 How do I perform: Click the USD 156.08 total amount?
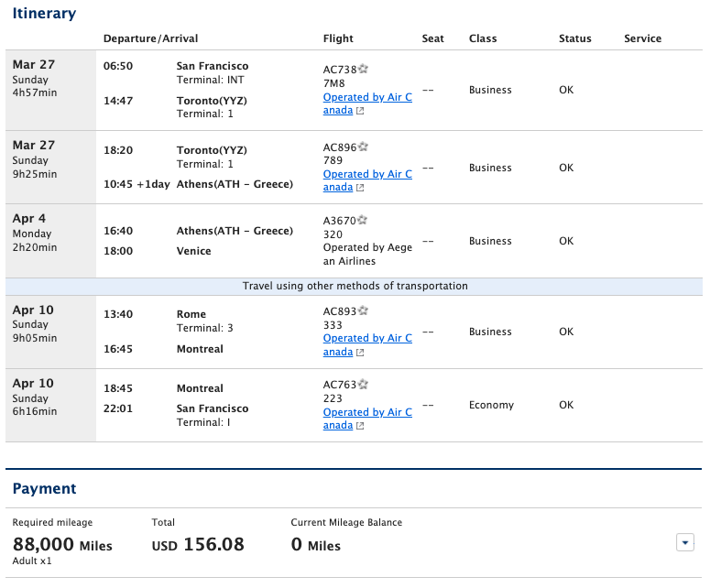198,545
